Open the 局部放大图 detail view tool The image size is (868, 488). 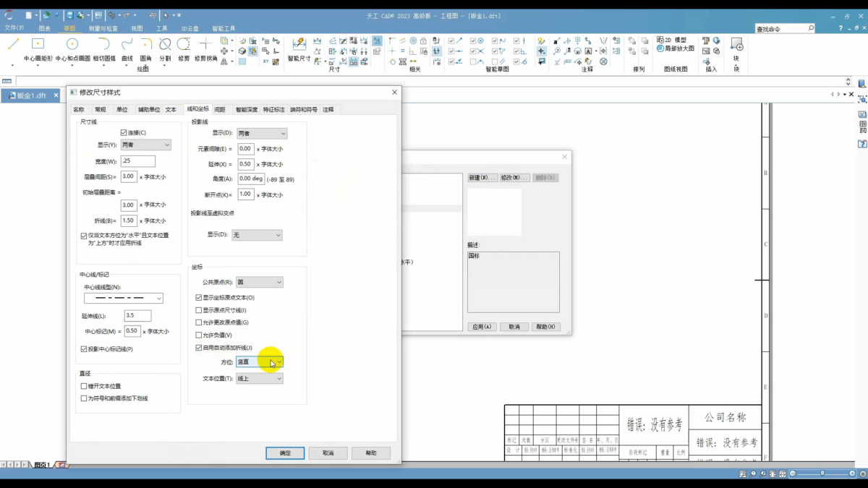[675, 48]
